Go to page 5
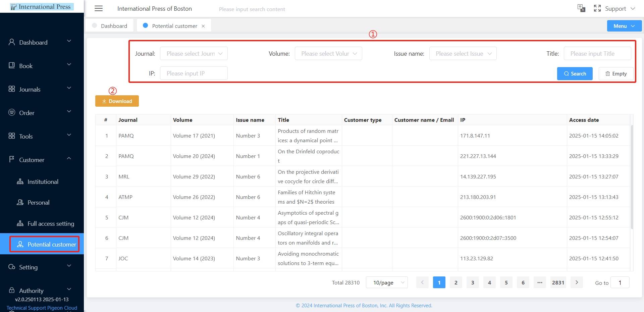The height and width of the screenshot is (312, 644). [x=506, y=282]
